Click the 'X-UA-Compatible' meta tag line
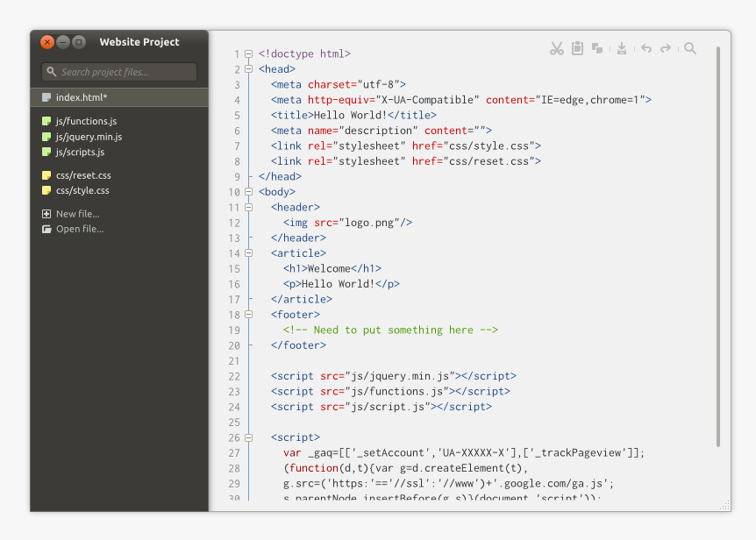The width and height of the screenshot is (756, 540). (x=461, y=100)
